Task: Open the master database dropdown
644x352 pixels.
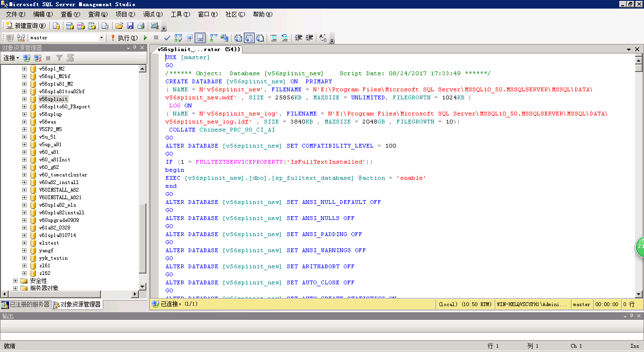Action: (x=101, y=38)
